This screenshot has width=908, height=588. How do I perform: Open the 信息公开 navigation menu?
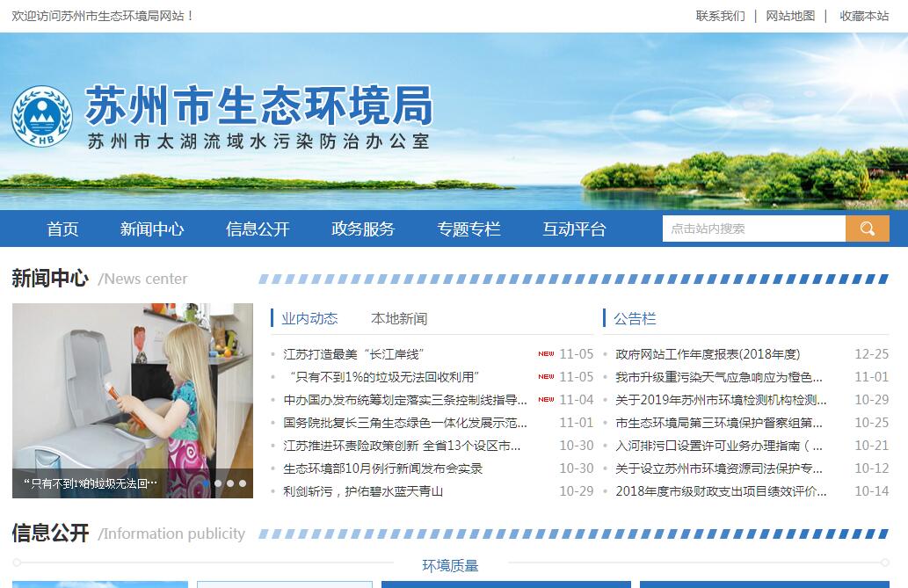258,229
